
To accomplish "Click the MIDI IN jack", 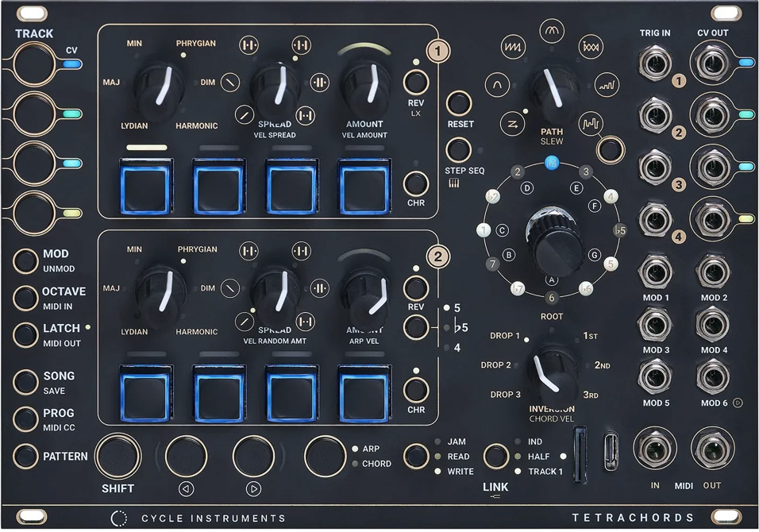I will [655, 449].
